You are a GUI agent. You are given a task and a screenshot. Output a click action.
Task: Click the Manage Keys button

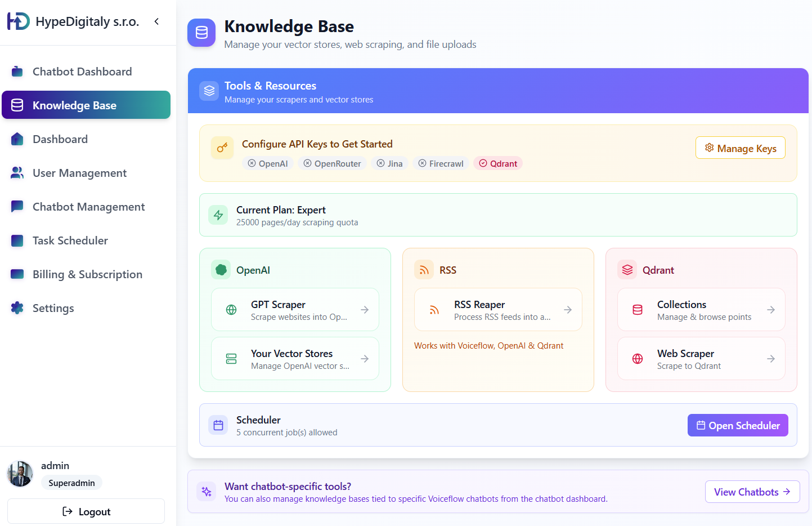[740, 148]
